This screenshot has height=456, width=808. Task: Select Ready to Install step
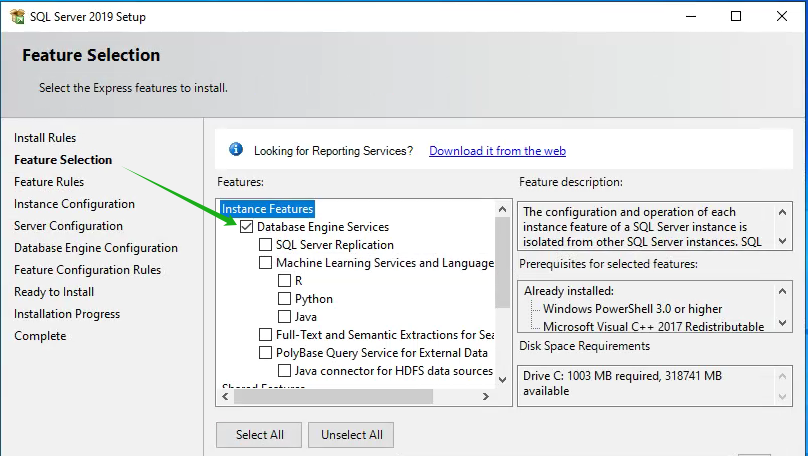(54, 292)
